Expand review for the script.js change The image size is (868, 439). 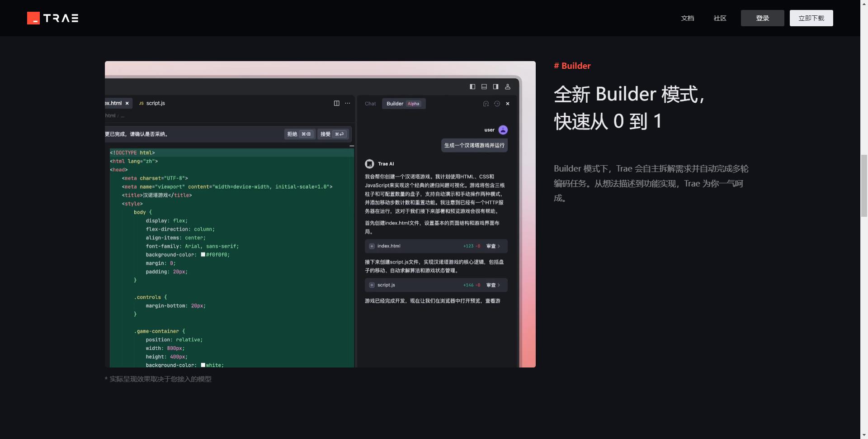click(493, 285)
